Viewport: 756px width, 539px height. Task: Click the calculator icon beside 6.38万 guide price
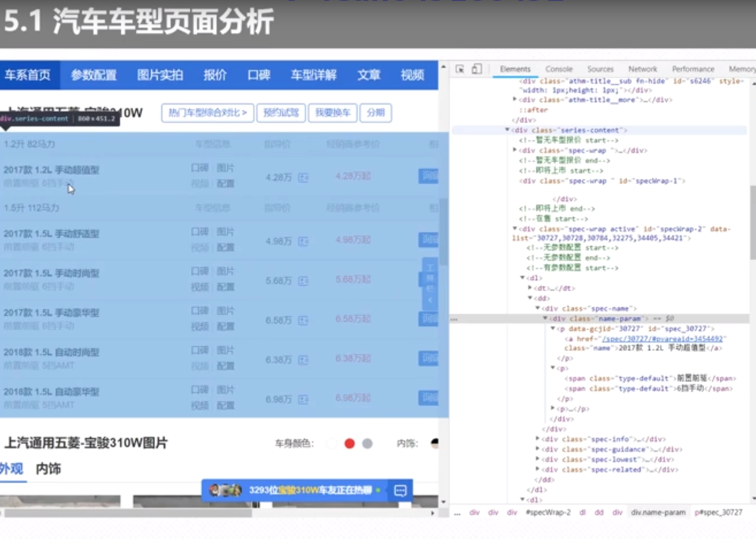click(x=303, y=360)
